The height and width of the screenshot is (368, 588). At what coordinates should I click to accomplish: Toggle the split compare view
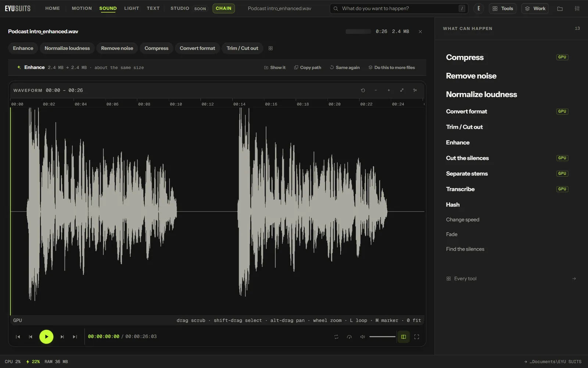coord(404,337)
